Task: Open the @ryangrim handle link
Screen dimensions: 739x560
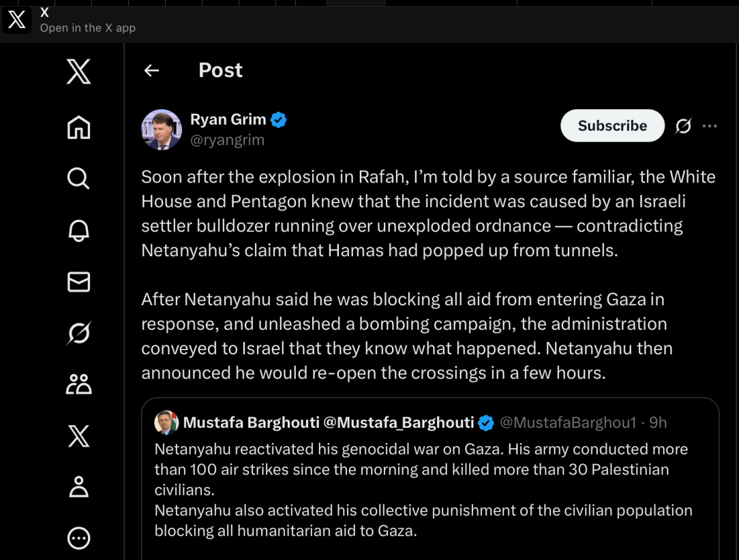Action: [227, 140]
